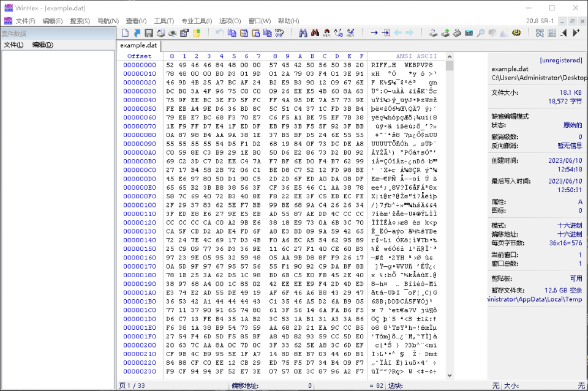Click the first hex byte 52 at offset 00000000

170,65
